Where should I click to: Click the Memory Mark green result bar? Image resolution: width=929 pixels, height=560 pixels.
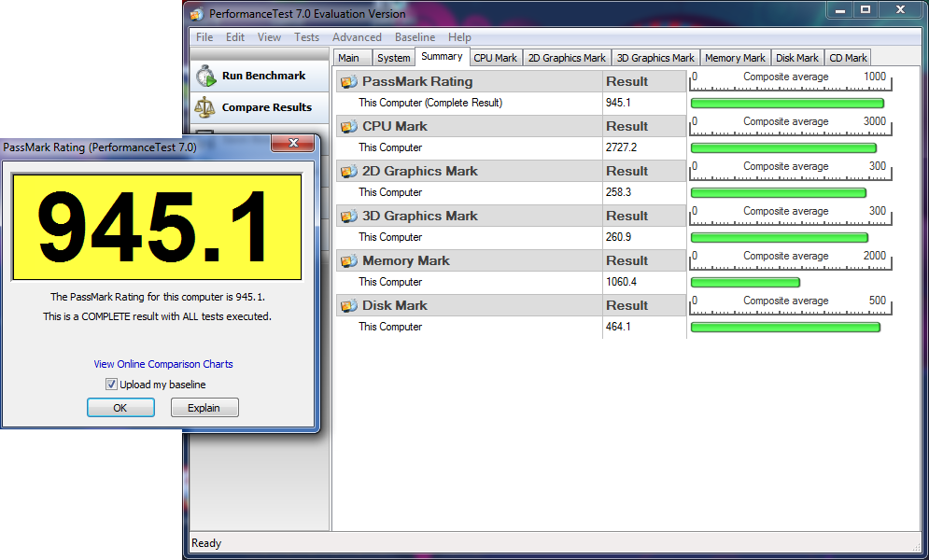coord(745,283)
